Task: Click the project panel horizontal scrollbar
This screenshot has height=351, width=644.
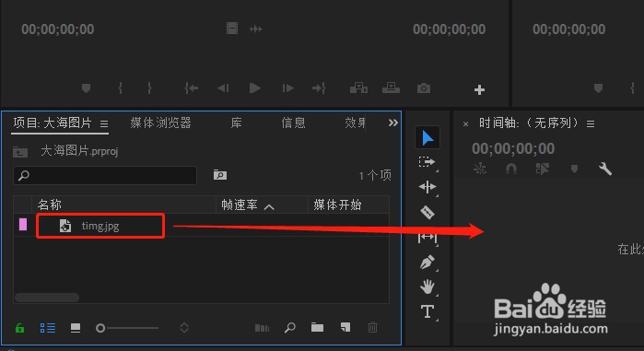Action: click(x=47, y=297)
